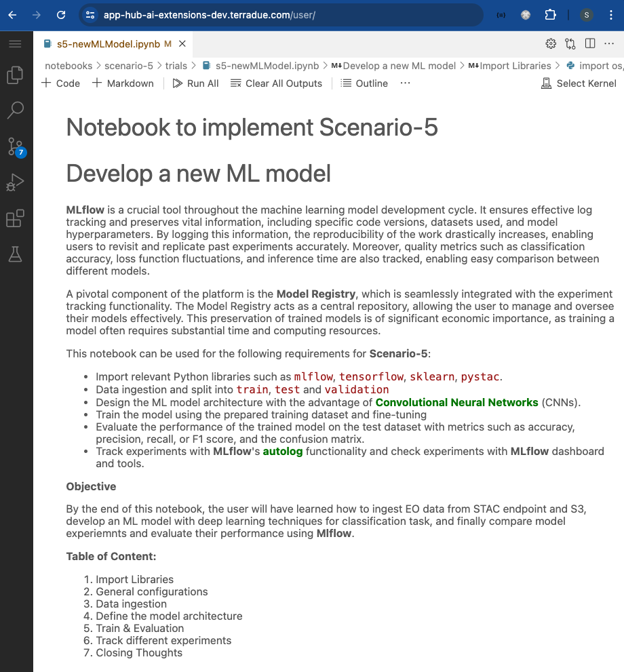Select the s5-newMLModel.ipynb tab
624x672 pixels.
[108, 43]
